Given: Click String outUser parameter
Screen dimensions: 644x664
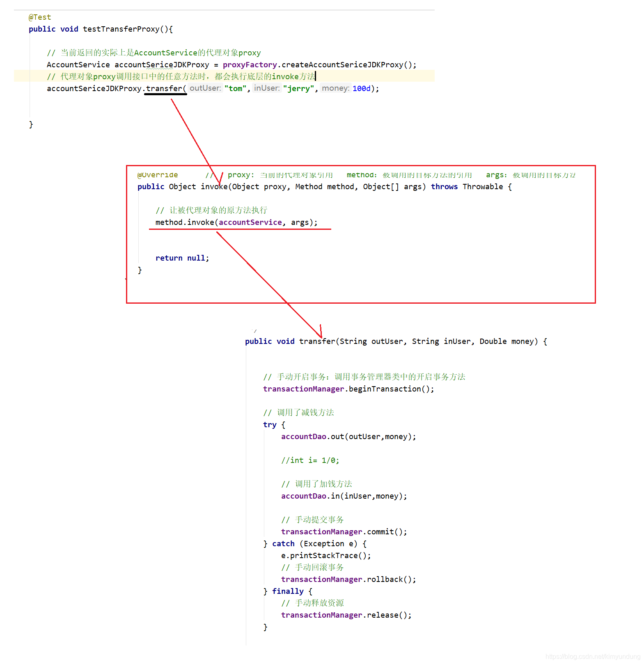Looking at the screenshot, I should [371, 341].
